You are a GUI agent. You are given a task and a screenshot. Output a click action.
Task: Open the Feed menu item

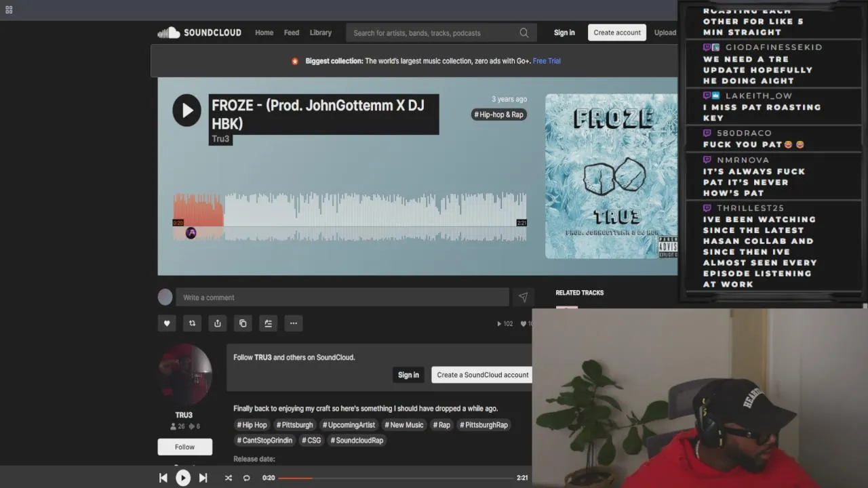pos(292,33)
